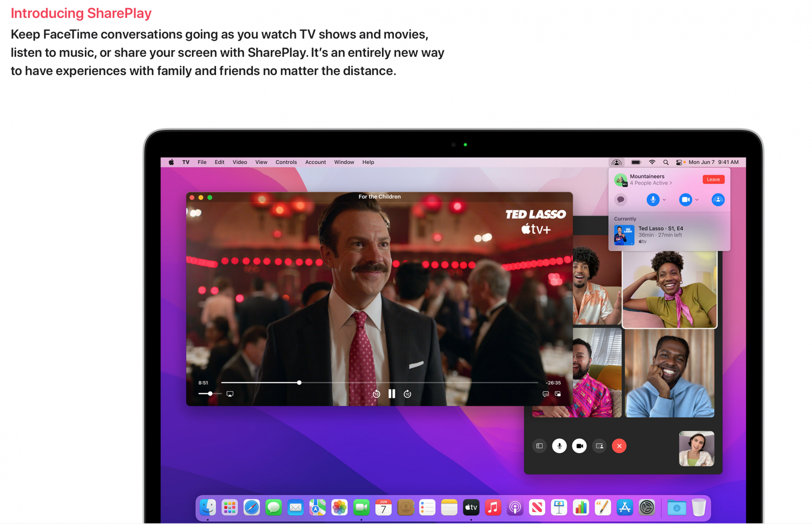The image size is (812, 524).
Task: Skip back 10 seconds in video
Action: (376, 394)
